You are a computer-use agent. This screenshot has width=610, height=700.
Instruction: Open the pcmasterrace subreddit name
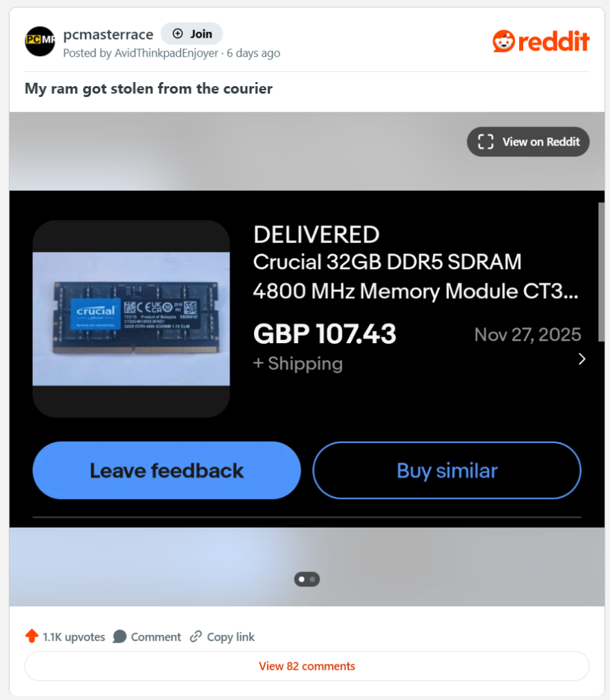coord(109,34)
